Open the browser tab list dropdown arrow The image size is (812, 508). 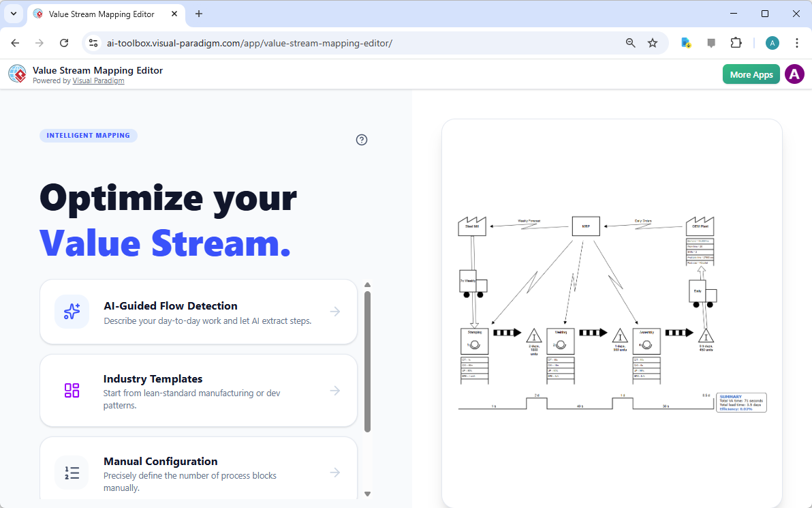click(13, 13)
